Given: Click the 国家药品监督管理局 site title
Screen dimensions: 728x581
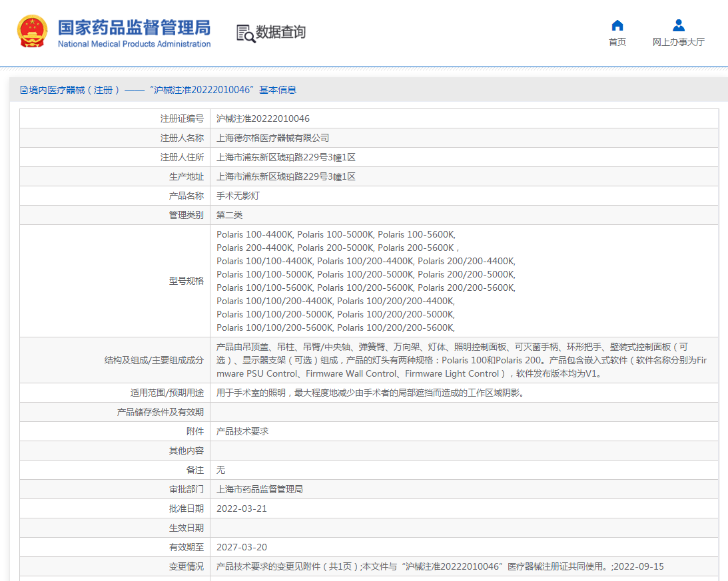Looking at the screenshot, I should point(134,27).
